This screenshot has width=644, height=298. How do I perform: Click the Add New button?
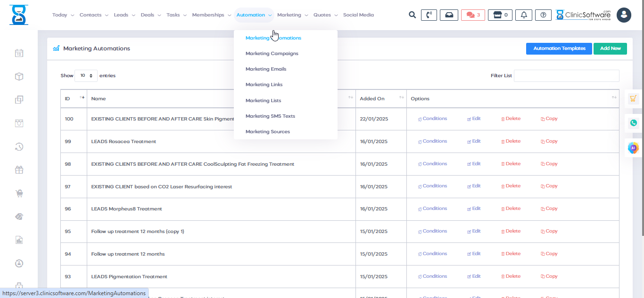pos(610,48)
